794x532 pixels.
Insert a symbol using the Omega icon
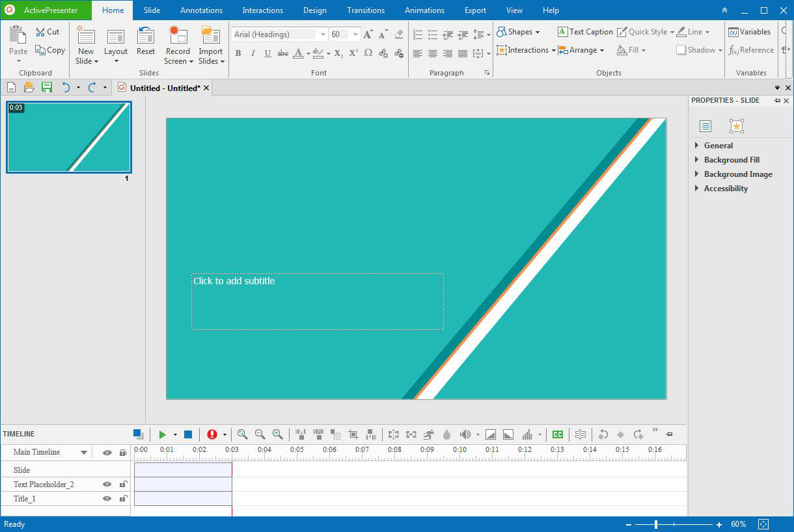(368, 53)
